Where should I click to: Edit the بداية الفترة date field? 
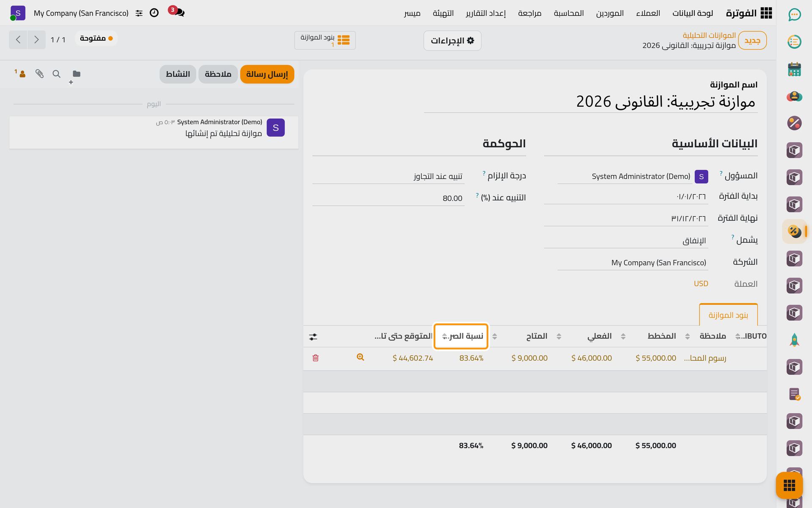625,196
